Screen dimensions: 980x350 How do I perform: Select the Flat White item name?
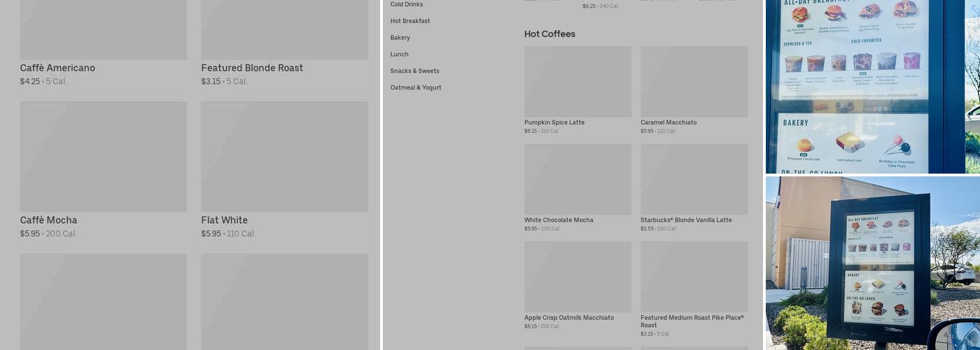coord(224,220)
